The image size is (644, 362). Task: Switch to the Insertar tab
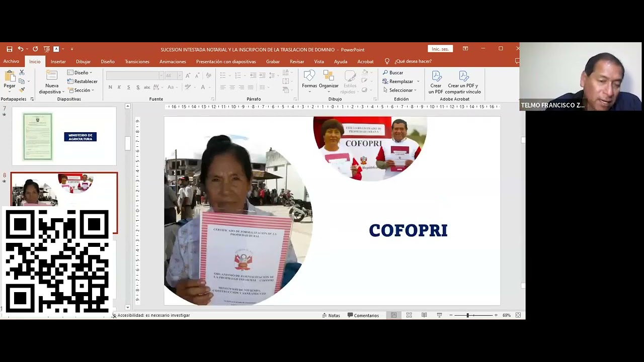click(x=58, y=61)
